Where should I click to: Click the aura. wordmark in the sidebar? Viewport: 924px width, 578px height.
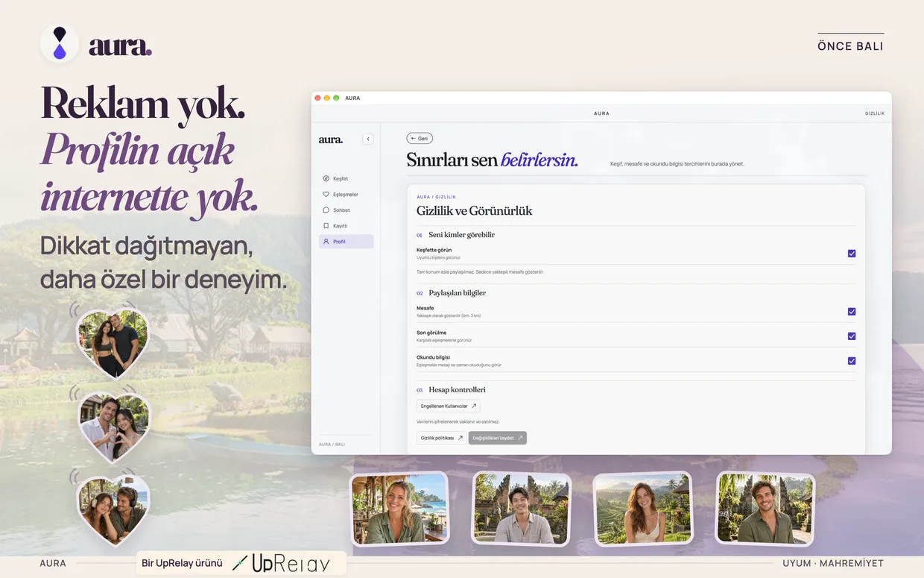(331, 139)
